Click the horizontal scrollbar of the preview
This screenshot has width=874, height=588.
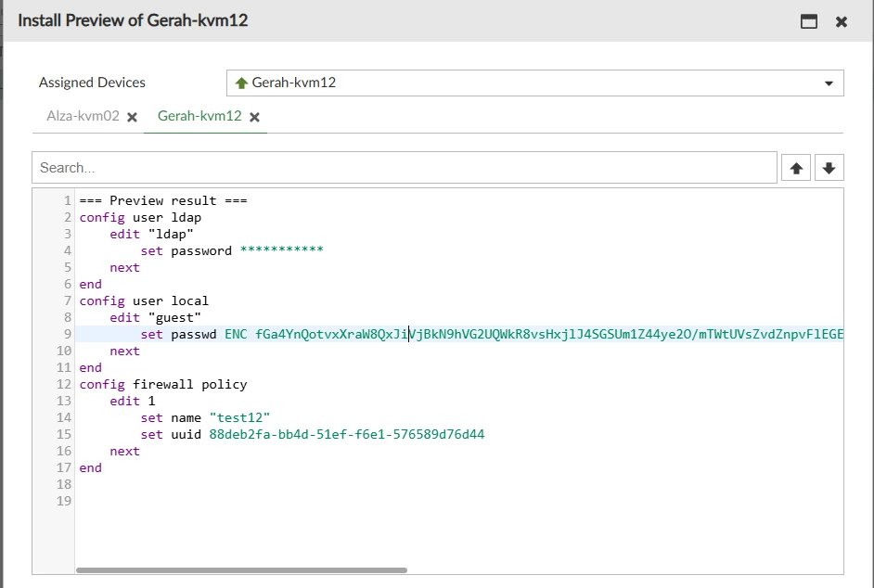[x=241, y=569]
